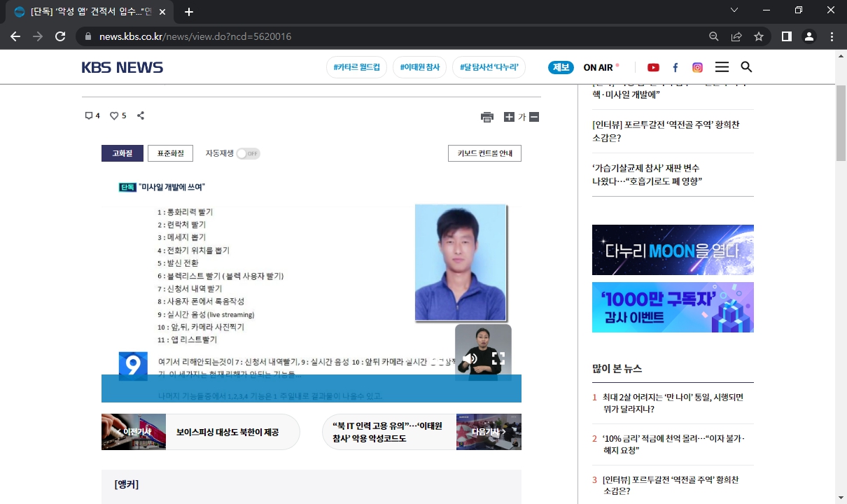847x504 pixels.
Task: Click the 제보 report button
Action: pos(561,67)
